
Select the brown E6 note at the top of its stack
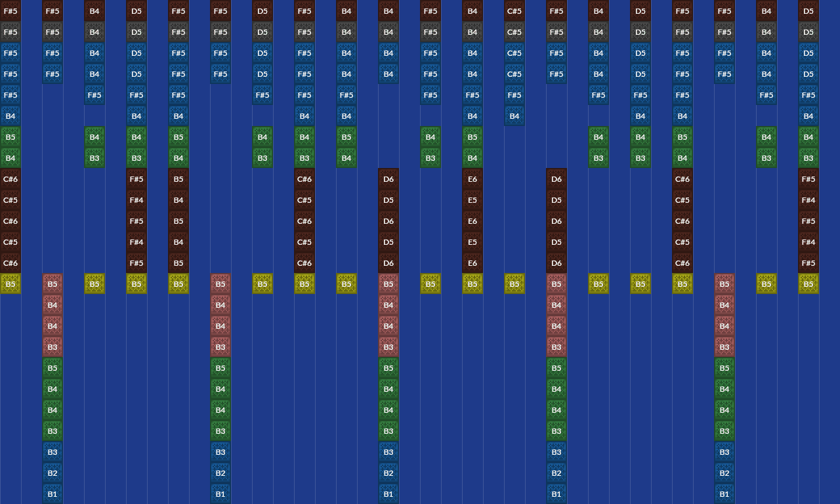click(x=472, y=178)
